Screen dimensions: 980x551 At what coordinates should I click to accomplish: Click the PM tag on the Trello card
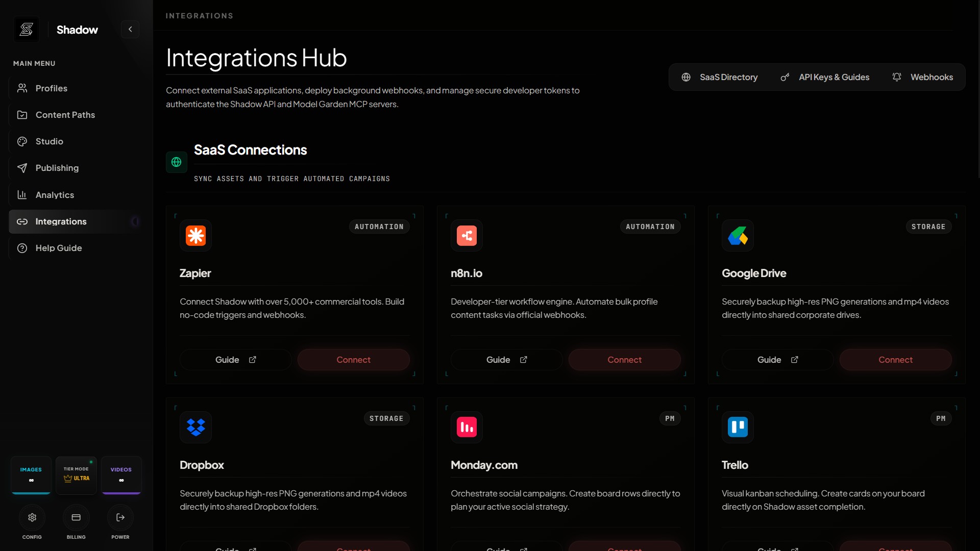pyautogui.click(x=941, y=419)
